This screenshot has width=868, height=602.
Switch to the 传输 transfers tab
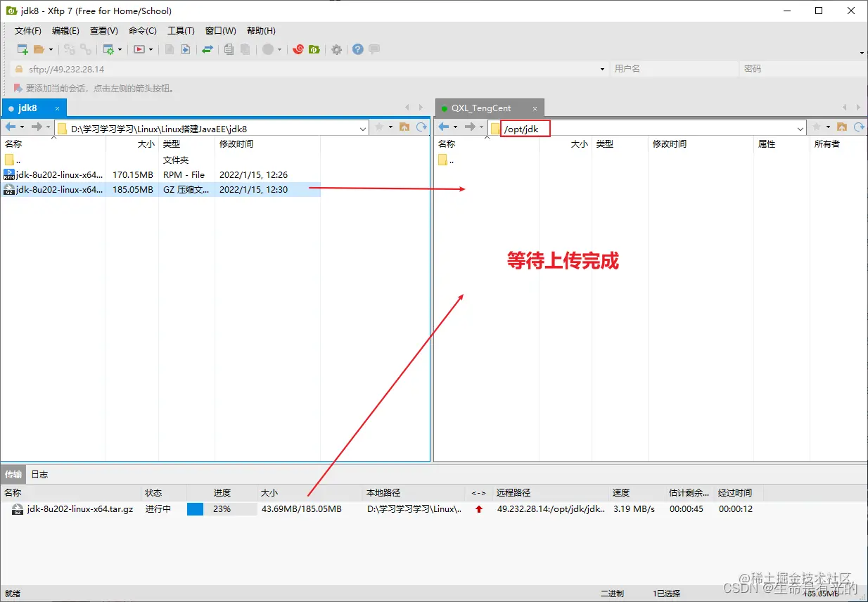(x=13, y=475)
